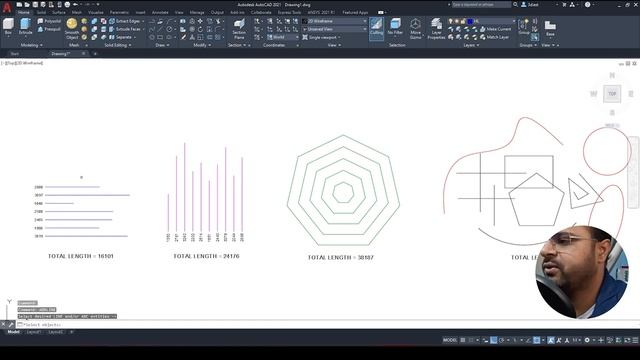Switch to the Model layout tab
The height and width of the screenshot is (360, 640).
click(13, 332)
